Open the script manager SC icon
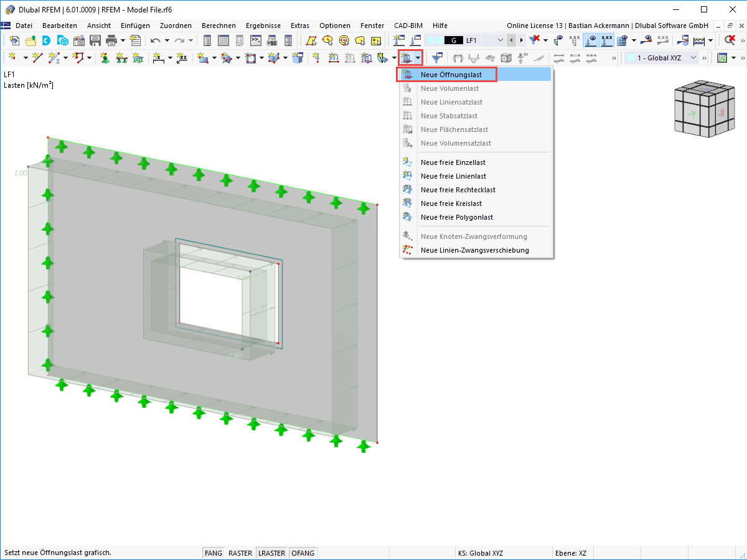The height and width of the screenshot is (560, 747). coord(272,40)
